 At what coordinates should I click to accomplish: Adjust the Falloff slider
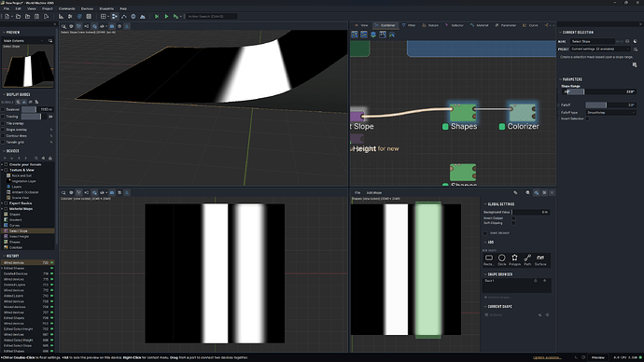610,105
